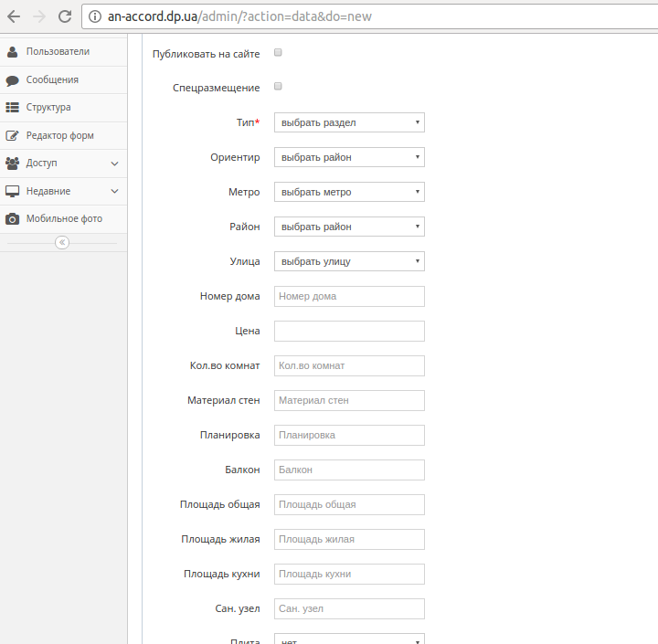The image size is (658, 644).
Task: Tick the Спецразмещение checkbox
Action: point(278,87)
